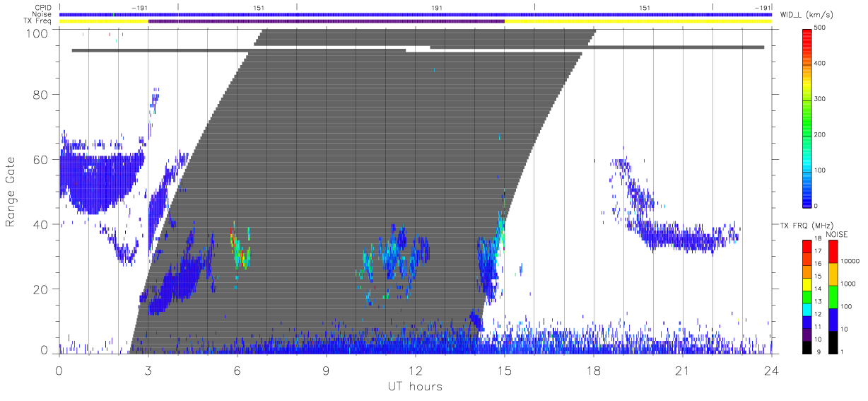Click the red top of the WID spectral width color bar
This screenshot has width=868, height=401.
point(807,35)
